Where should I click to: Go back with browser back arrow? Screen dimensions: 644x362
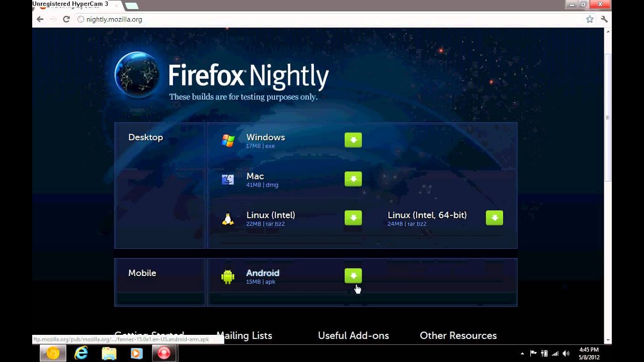[40, 19]
